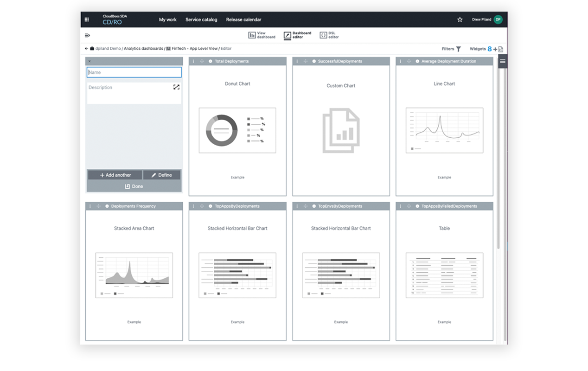Open kebab menu of Average Deployment Duration
This screenshot has height=371, width=588.
[x=400, y=61]
